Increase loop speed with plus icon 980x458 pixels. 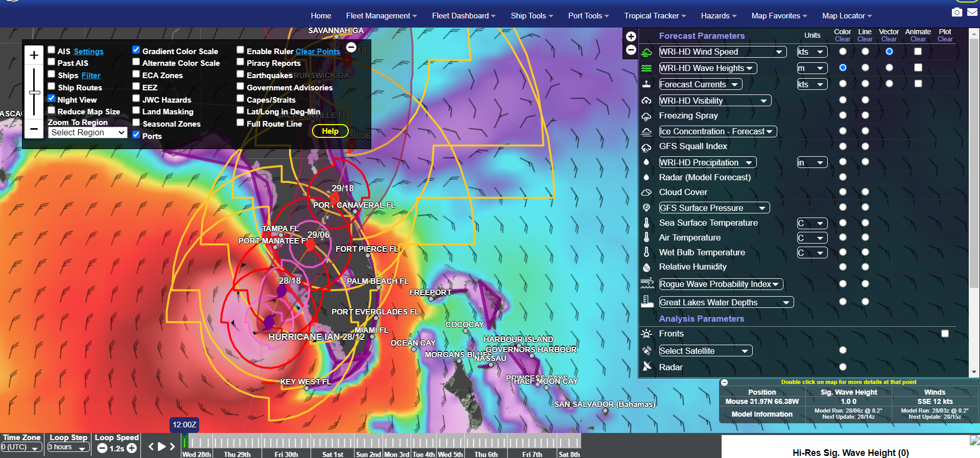pyautogui.click(x=132, y=448)
